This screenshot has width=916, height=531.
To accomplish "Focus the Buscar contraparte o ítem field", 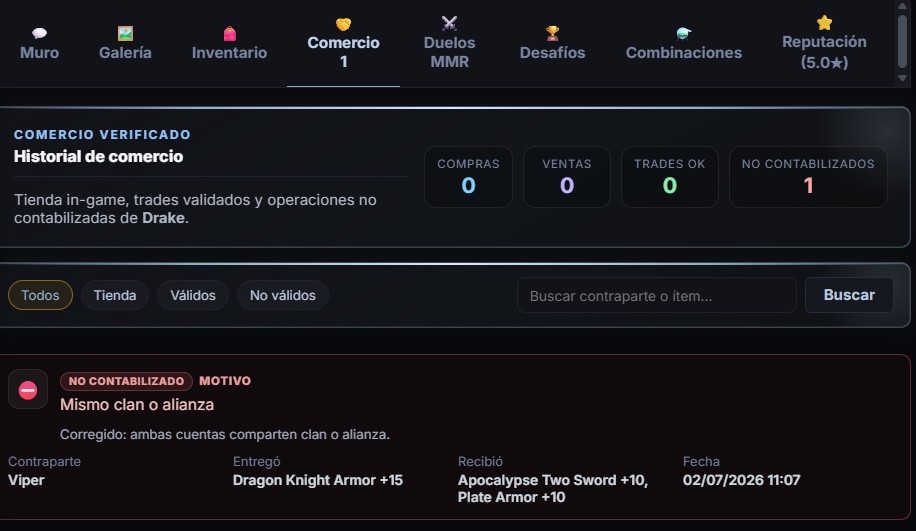I will (657, 295).
